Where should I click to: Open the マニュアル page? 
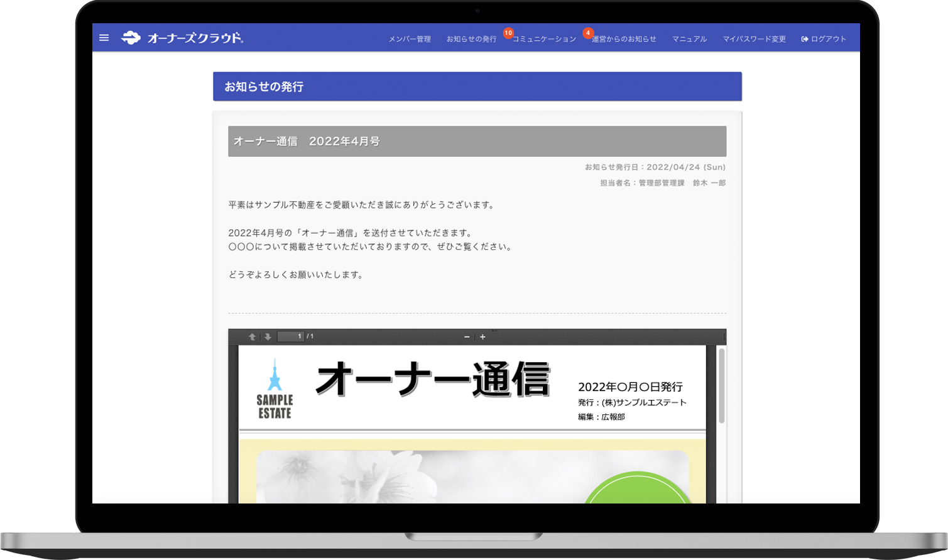coord(689,38)
